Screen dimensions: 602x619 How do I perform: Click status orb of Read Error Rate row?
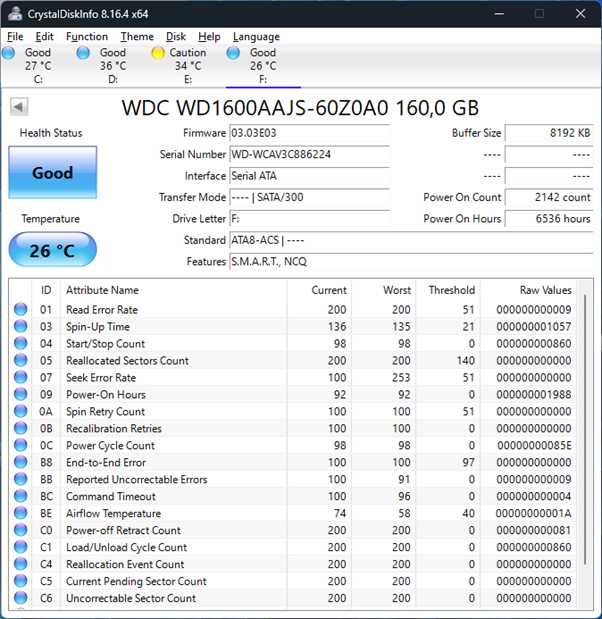[x=21, y=309]
